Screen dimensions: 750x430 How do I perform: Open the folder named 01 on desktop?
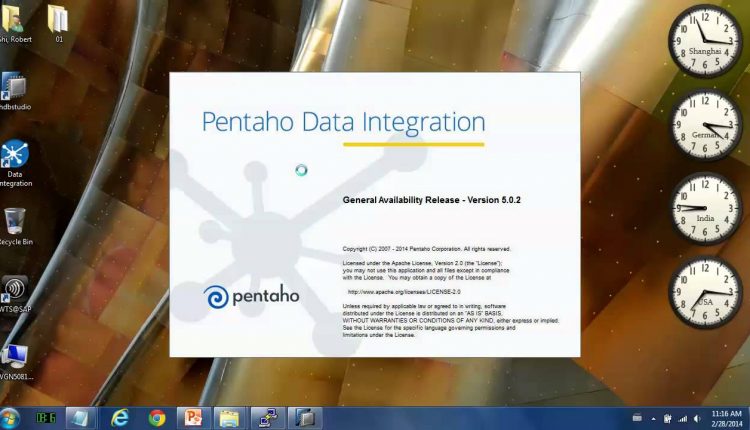point(58,22)
